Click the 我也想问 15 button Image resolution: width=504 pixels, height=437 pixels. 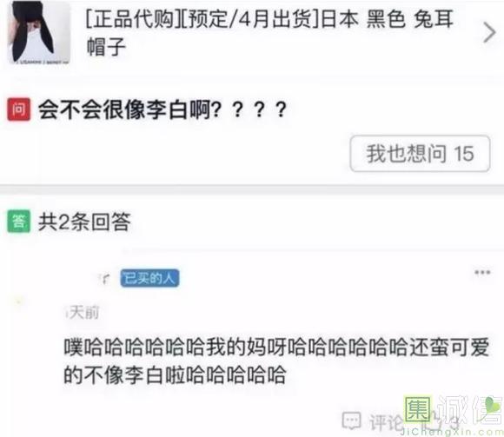420,153
